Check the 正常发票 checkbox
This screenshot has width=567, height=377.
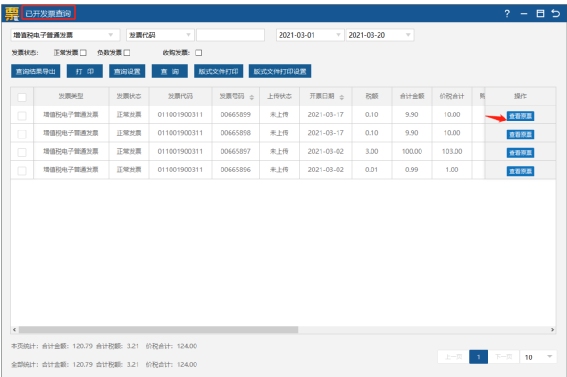(x=83, y=53)
